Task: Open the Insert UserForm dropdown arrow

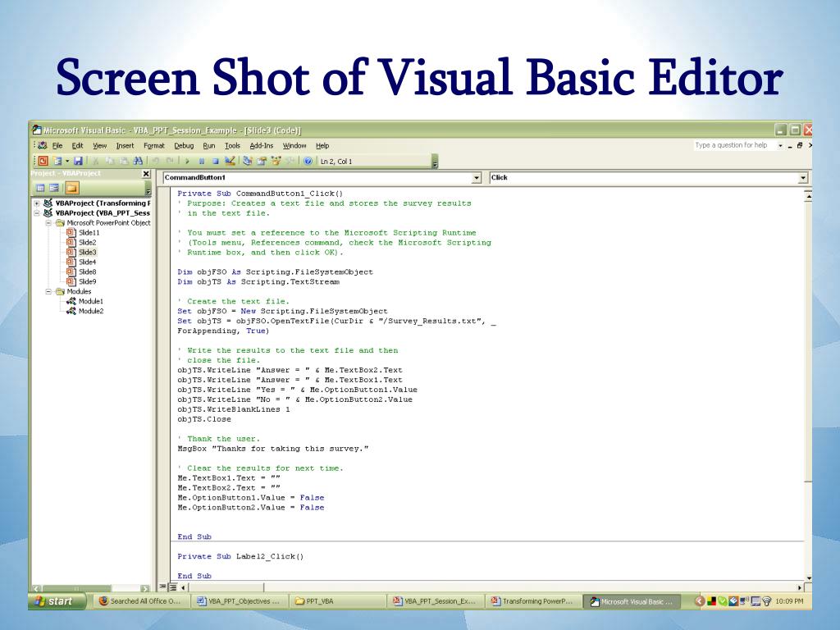Action: tap(67, 161)
